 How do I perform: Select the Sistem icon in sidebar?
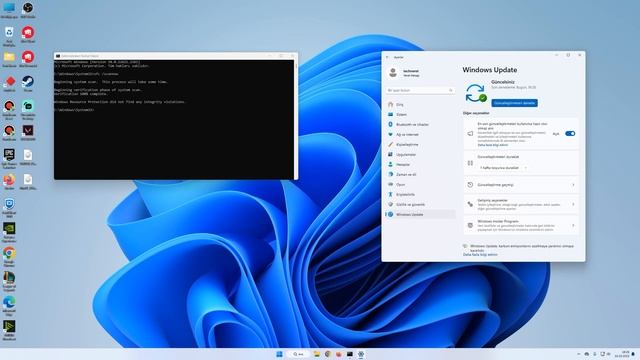[x=391, y=115]
